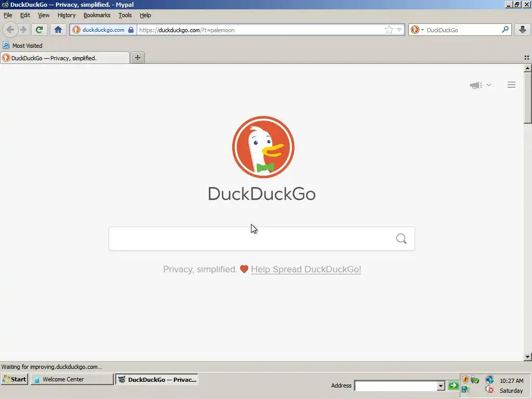532x399 pixels.
Task: Click the Most Visited bookmarks icon
Action: point(6,46)
